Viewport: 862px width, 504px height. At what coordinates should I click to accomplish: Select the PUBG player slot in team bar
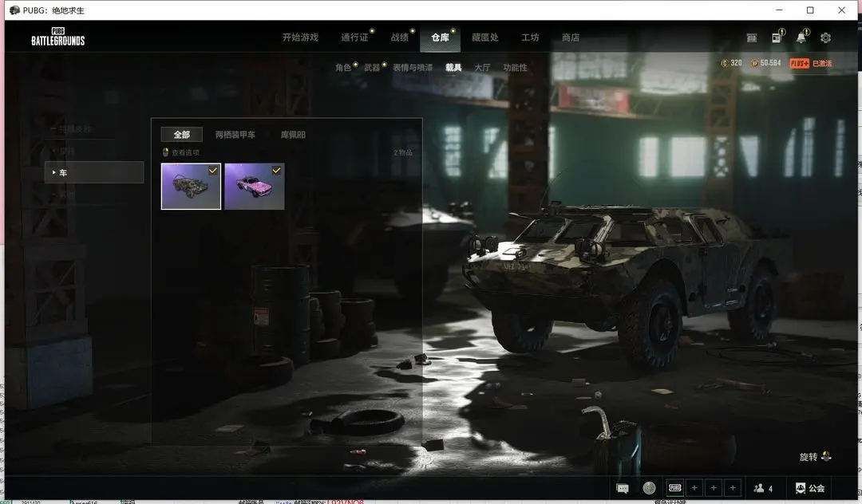pyautogui.click(x=675, y=487)
